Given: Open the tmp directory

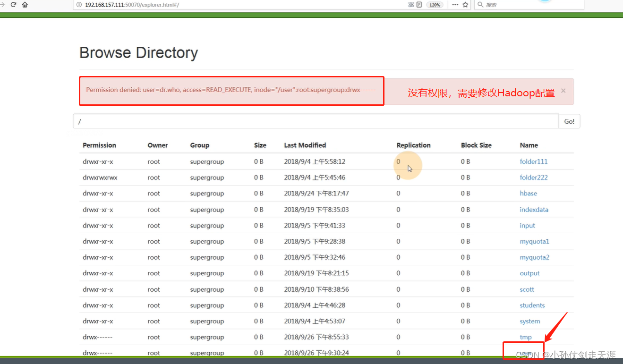Looking at the screenshot, I should [x=526, y=337].
